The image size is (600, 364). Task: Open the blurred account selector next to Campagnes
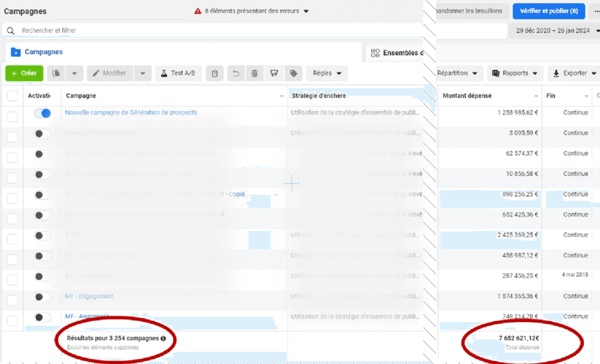point(118,11)
